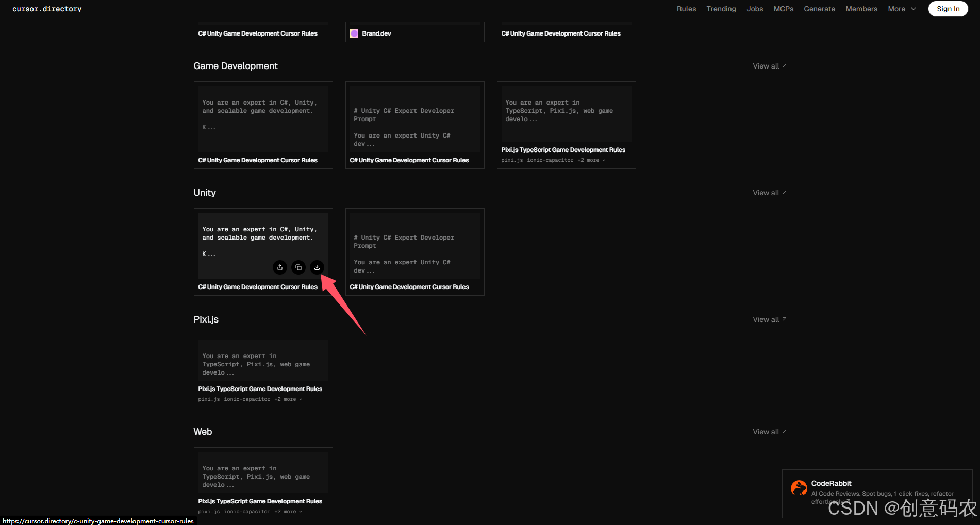
Task: Click the 'Pixi.js' section heading
Action: coord(206,319)
